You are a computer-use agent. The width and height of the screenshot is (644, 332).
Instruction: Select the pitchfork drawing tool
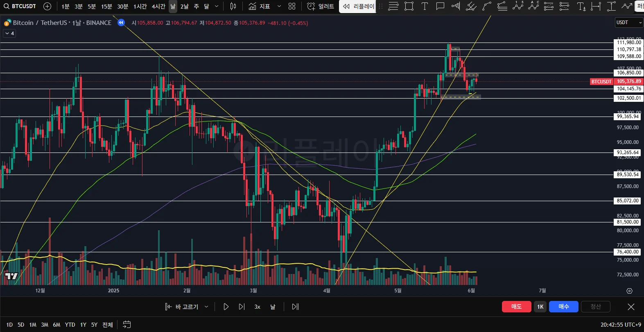point(471,6)
